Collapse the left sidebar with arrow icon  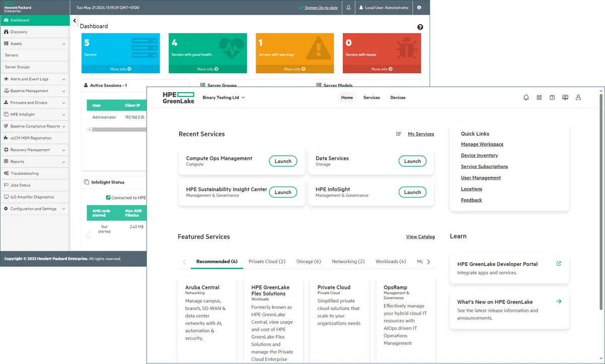pyautogui.click(x=75, y=21)
